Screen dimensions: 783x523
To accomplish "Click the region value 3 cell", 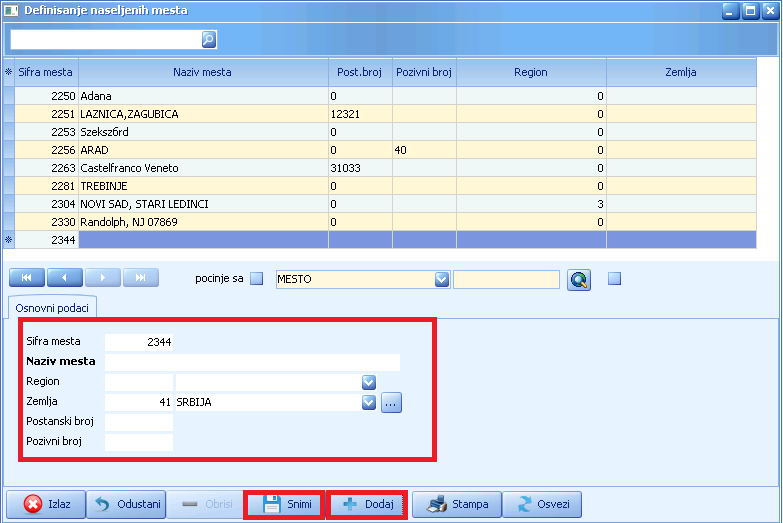I will pyautogui.click(x=531, y=204).
